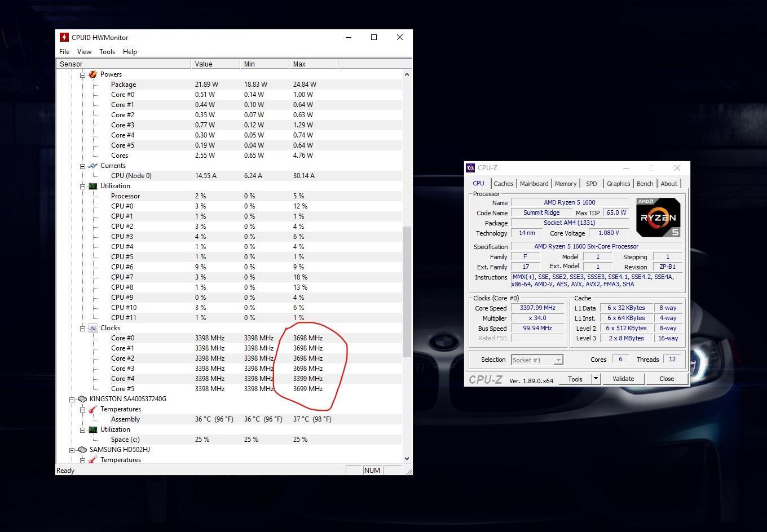Click the scrollbar down arrow in HWMonitor
The width and height of the screenshot is (767, 532).
(x=407, y=459)
